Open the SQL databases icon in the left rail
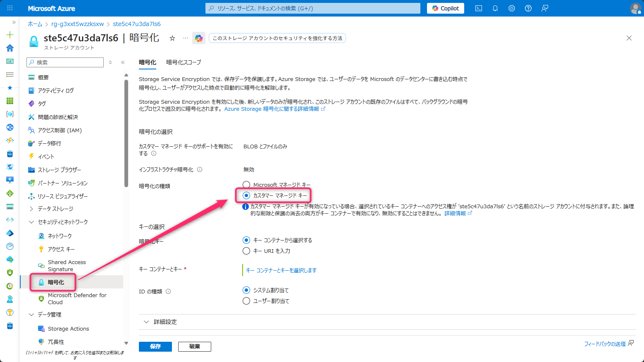644x362 pixels. point(10,154)
